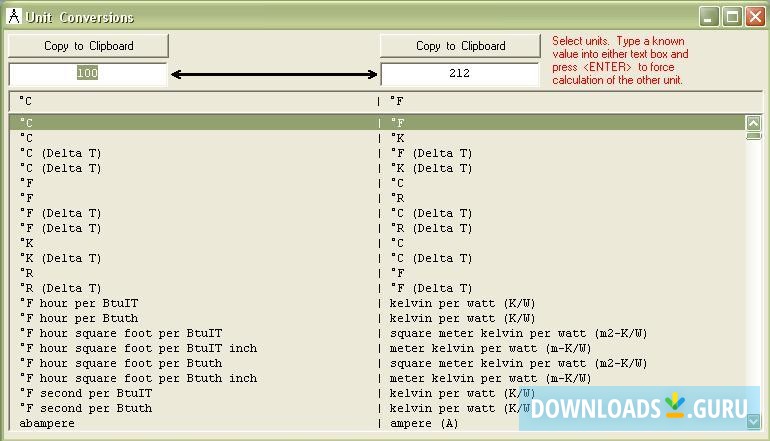
Task: Select the °F second per BtuIT row
Action: tap(377, 393)
